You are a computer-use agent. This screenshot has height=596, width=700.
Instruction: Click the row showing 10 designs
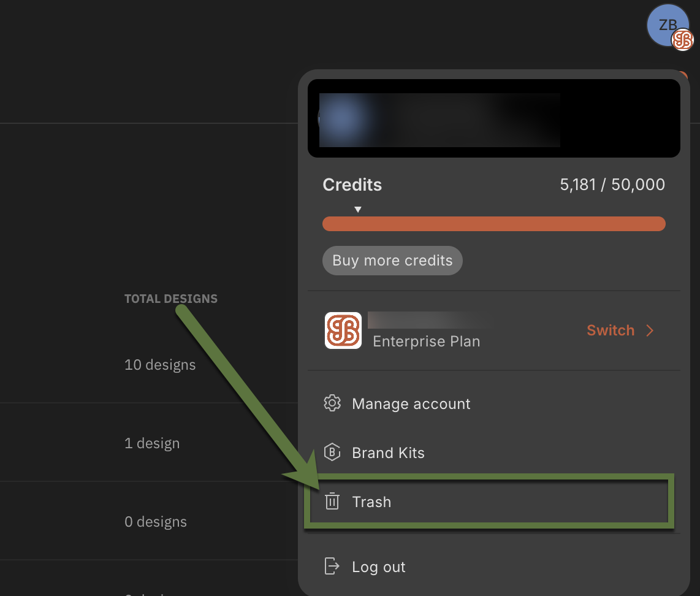click(x=160, y=365)
